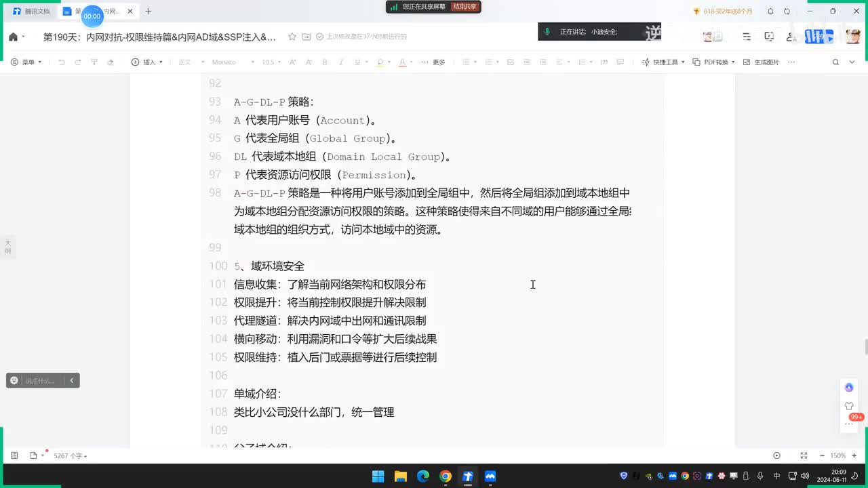Apply the red font color
The image size is (868, 488).
(402, 62)
